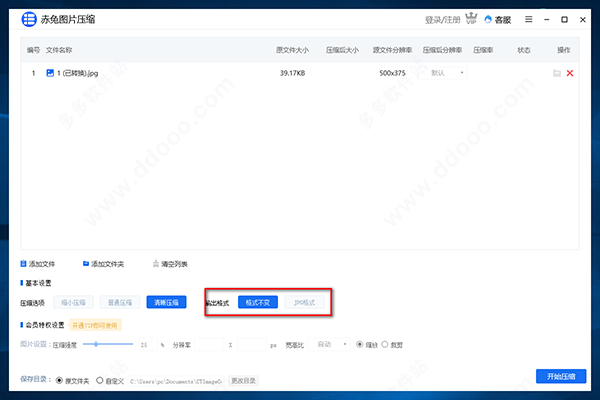The width and height of the screenshot is (600, 400).
Task: Click the custom save path field
Action: click(176, 381)
